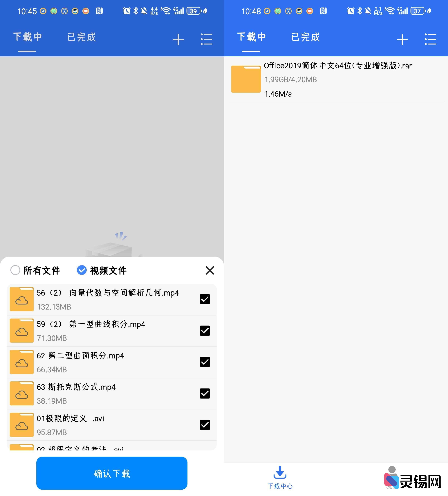Uncheck the 01极限的定义.avi checkbox

pyautogui.click(x=205, y=425)
